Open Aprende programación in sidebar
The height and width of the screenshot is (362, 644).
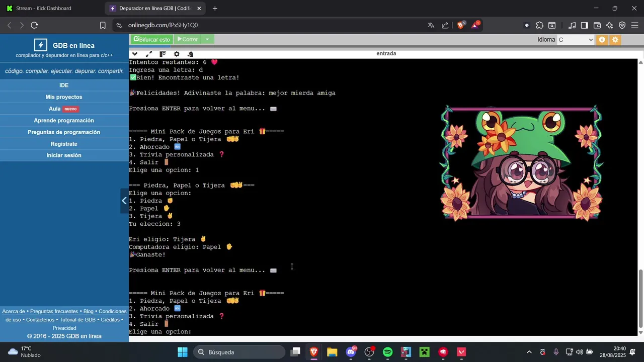[64, 121]
